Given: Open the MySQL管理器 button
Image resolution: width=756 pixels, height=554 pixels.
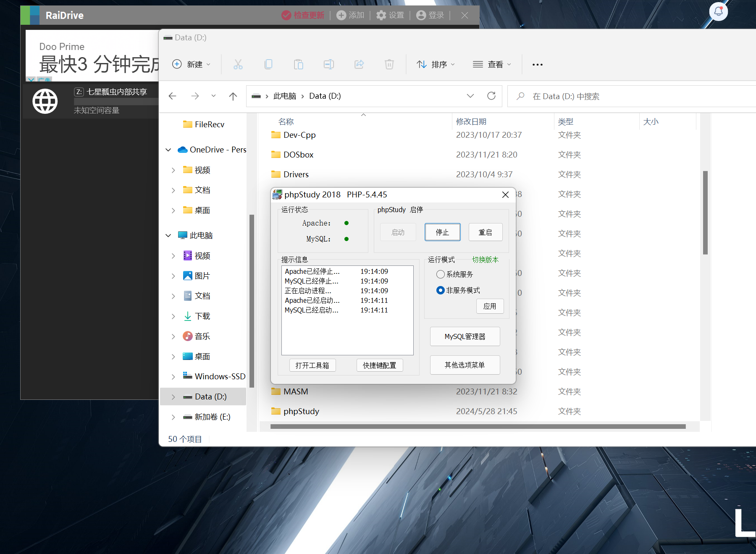Looking at the screenshot, I should 465,336.
